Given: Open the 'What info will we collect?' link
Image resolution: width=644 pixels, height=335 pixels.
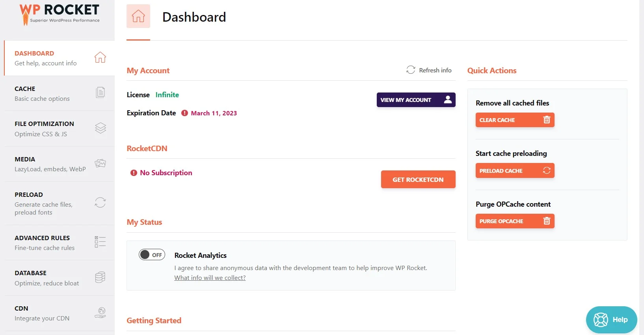Looking at the screenshot, I should coord(210,278).
